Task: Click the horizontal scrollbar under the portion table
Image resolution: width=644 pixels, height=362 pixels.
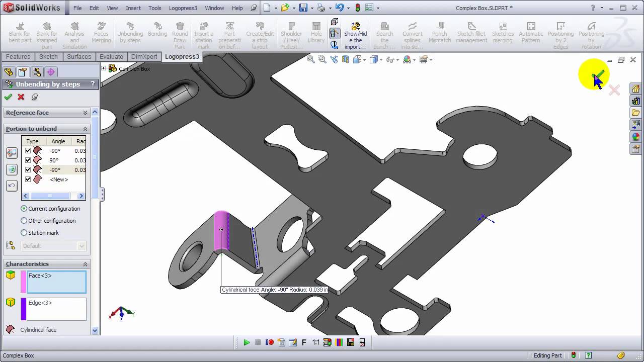Action: click(x=53, y=196)
